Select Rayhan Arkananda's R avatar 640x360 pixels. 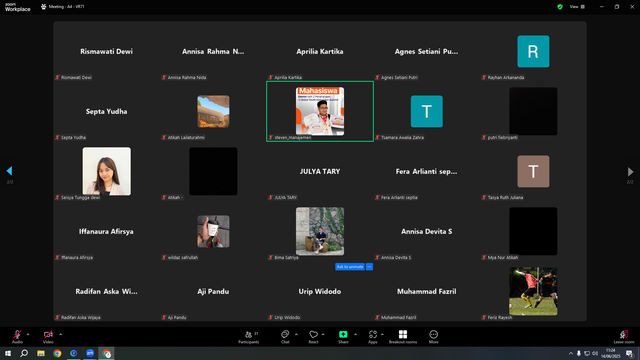tap(533, 51)
